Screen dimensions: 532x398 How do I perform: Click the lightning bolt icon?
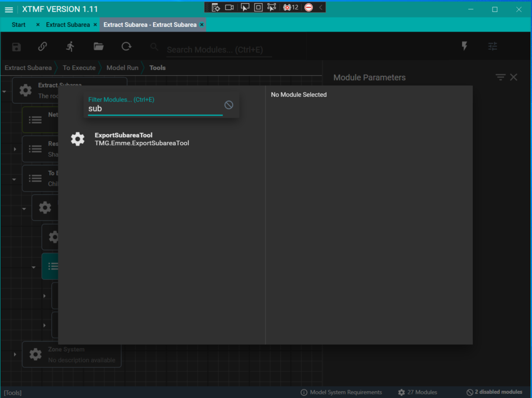click(x=465, y=47)
